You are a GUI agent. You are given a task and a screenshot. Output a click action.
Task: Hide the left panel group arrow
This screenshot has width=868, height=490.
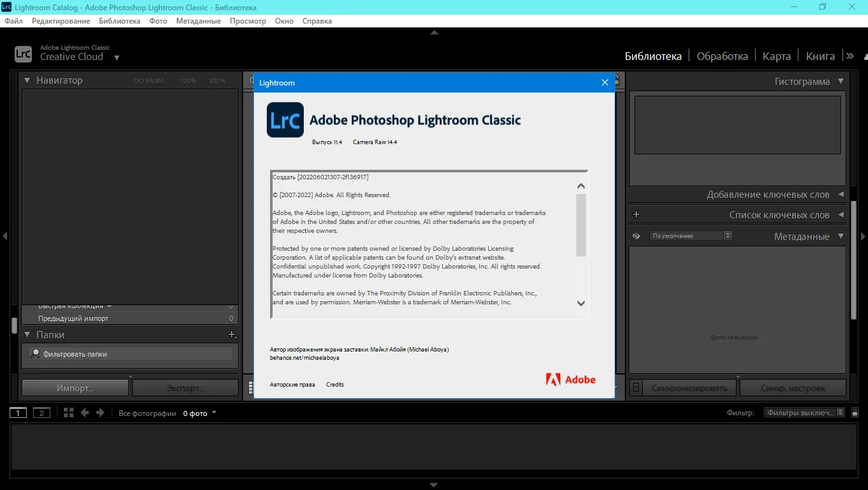click(4, 236)
